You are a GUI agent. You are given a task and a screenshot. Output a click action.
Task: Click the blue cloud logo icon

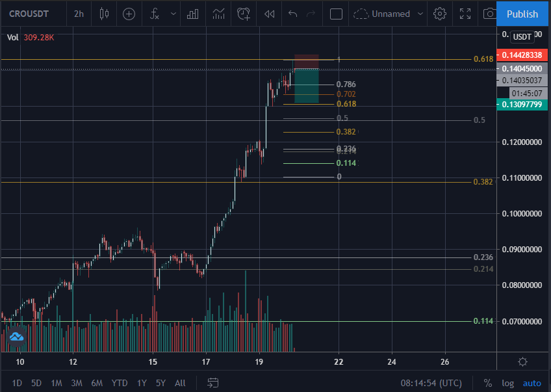point(16,337)
